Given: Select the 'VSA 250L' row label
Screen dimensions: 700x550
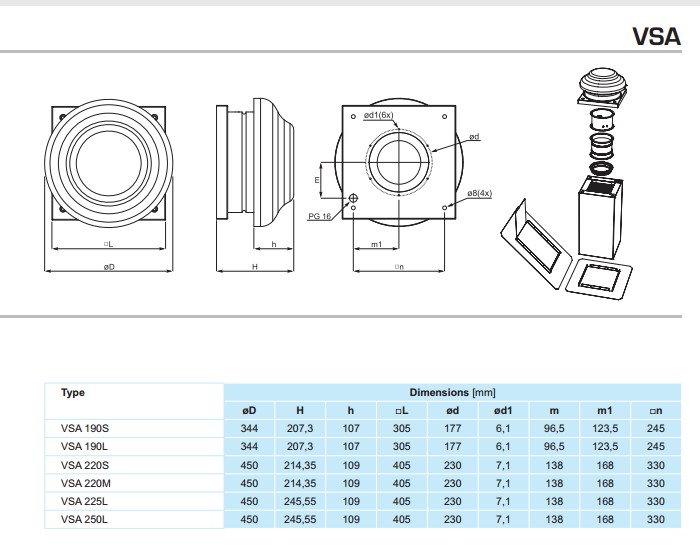Looking at the screenshot, I should click(x=84, y=519).
